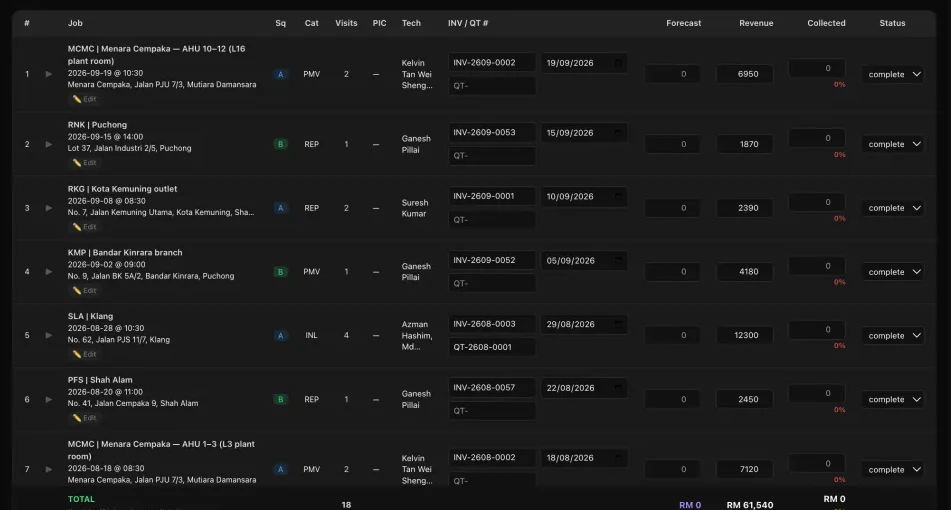Open status dropdown for 18/08/2026 row
Viewport: 951px width, 510px height.
click(893, 470)
